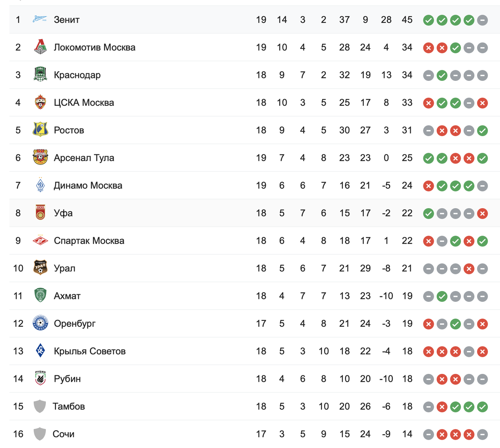
Task: Open the Ахмат team page
Action: [67, 296]
